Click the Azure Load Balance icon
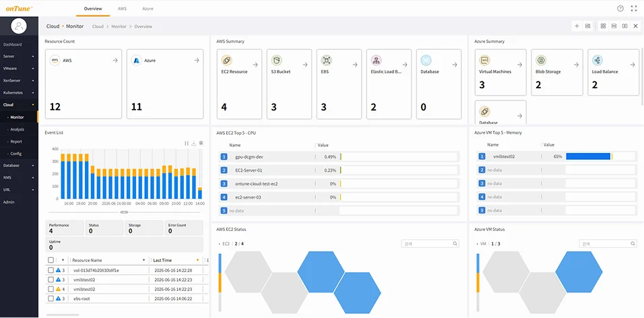Image resolution: width=644 pixels, height=318 pixels. [x=598, y=61]
